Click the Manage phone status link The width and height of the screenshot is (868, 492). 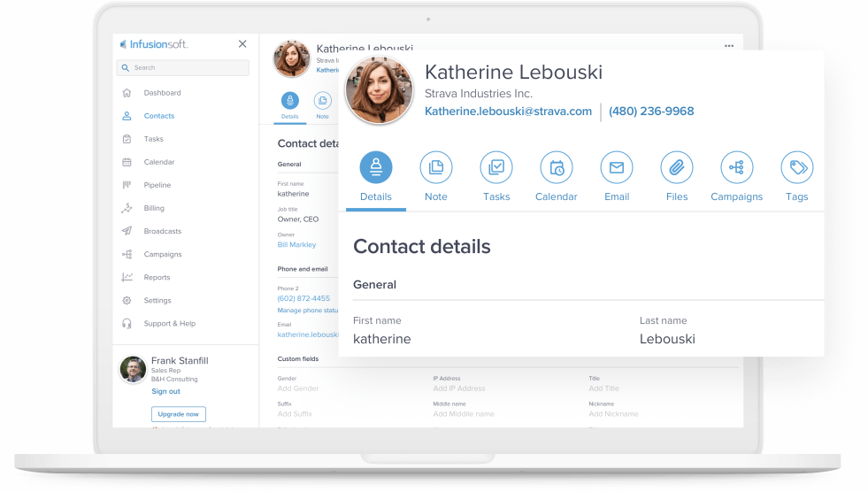(x=308, y=311)
